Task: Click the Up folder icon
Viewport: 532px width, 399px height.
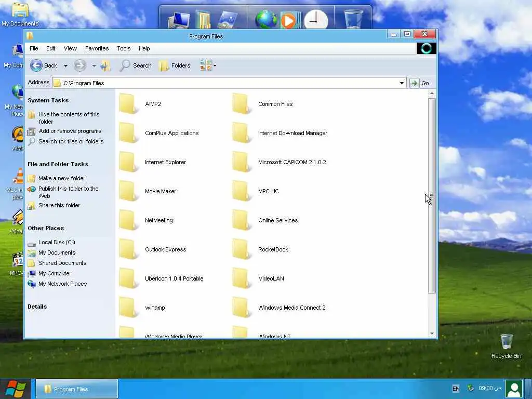Action: (105, 65)
